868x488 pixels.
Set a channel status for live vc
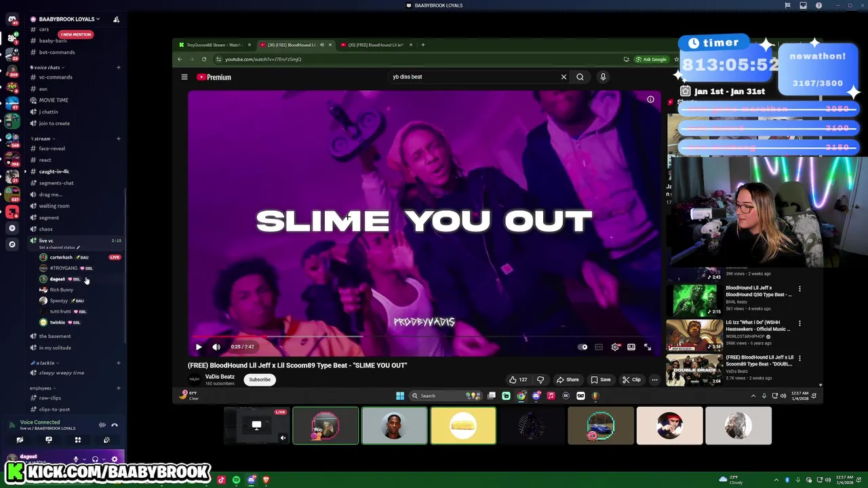click(60, 247)
